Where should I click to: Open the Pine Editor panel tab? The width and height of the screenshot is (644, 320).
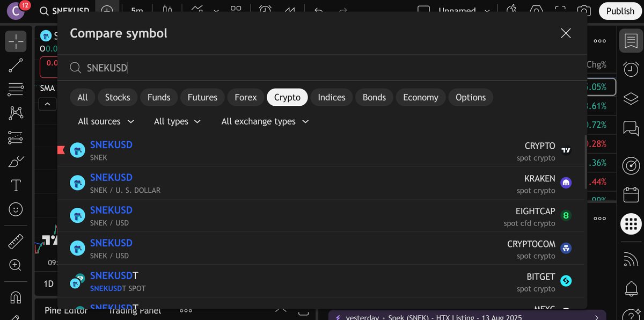pos(66,310)
